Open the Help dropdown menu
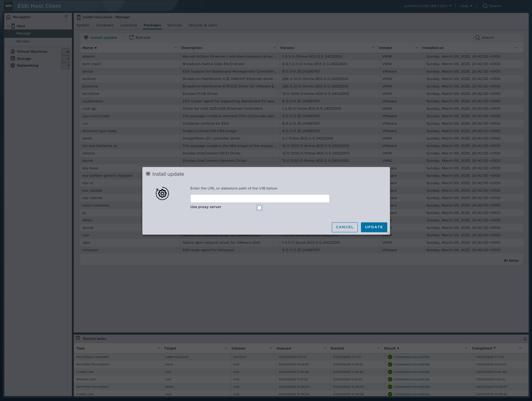The width and height of the screenshot is (532, 401). [466, 6]
